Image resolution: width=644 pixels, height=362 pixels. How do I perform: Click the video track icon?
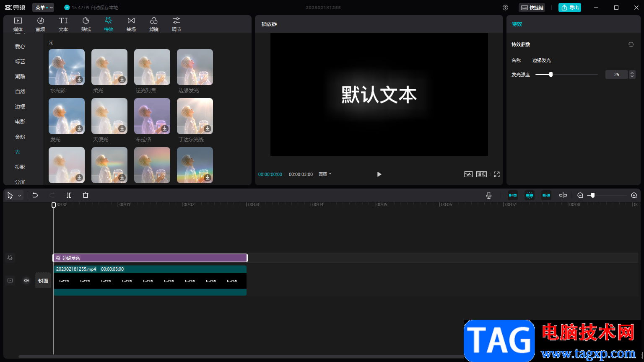point(10,281)
